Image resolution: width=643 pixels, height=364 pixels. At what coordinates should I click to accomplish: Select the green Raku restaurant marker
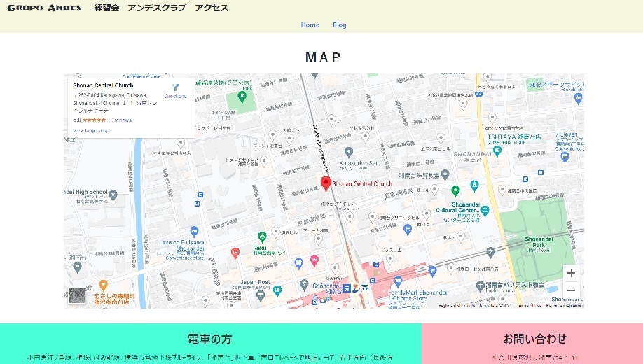point(262,237)
